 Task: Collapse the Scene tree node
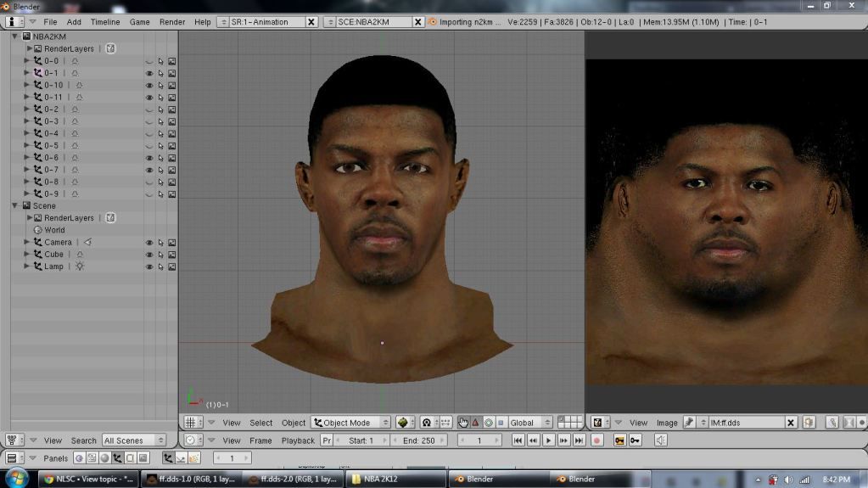(x=15, y=205)
